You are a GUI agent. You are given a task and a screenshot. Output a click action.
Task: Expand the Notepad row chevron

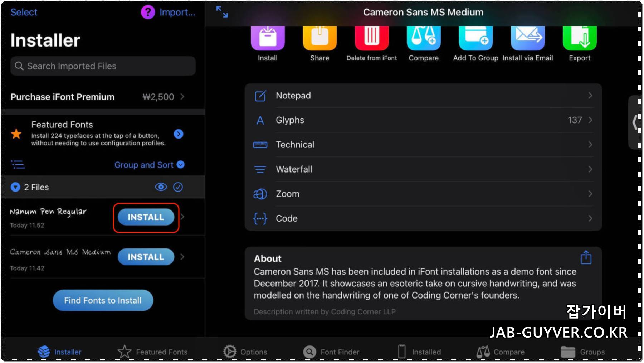(x=590, y=96)
